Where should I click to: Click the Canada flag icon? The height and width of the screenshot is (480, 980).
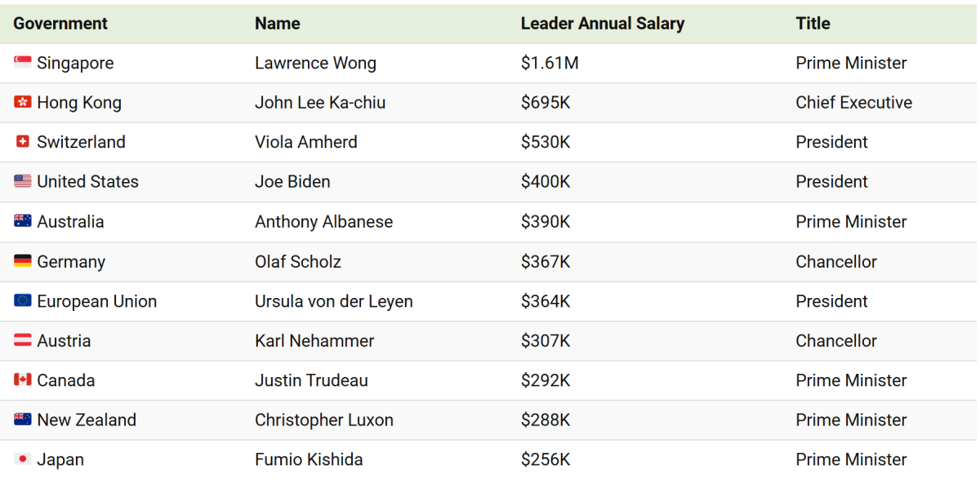(23, 380)
